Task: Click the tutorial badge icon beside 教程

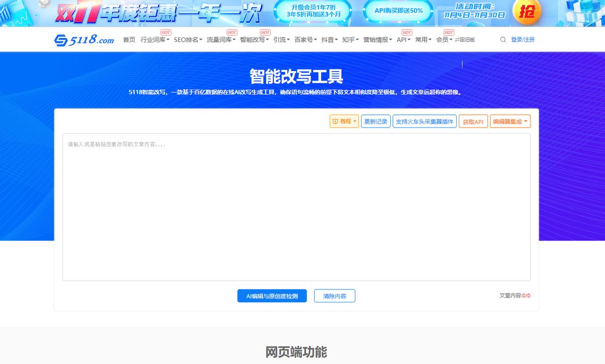Action: (x=335, y=122)
